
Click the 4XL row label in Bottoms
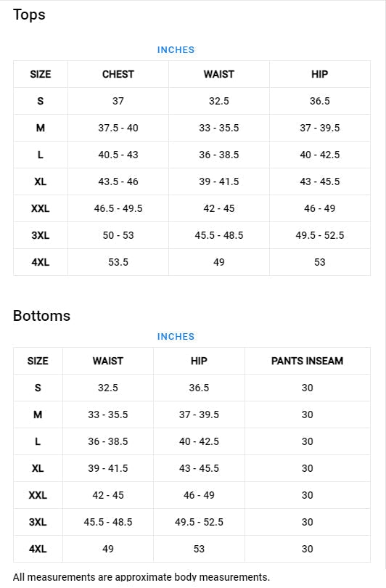coord(38,549)
